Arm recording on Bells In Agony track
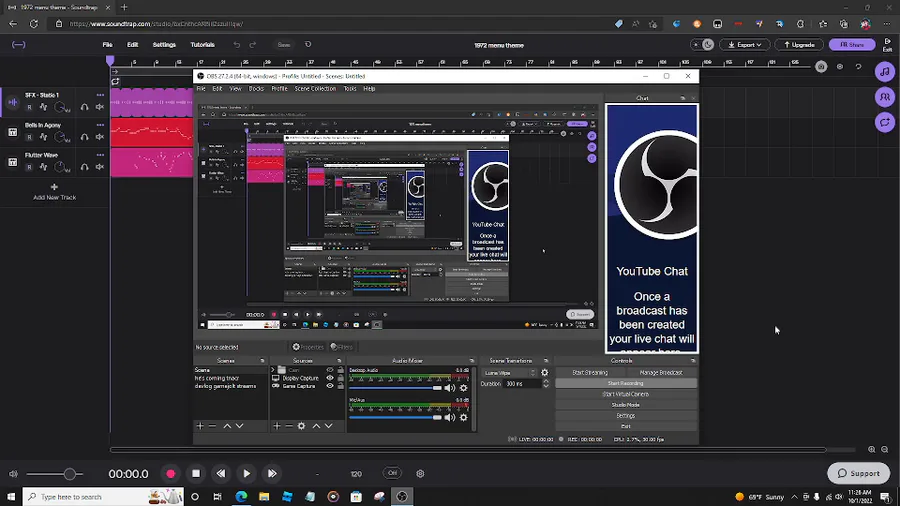900x506 pixels. [29, 137]
